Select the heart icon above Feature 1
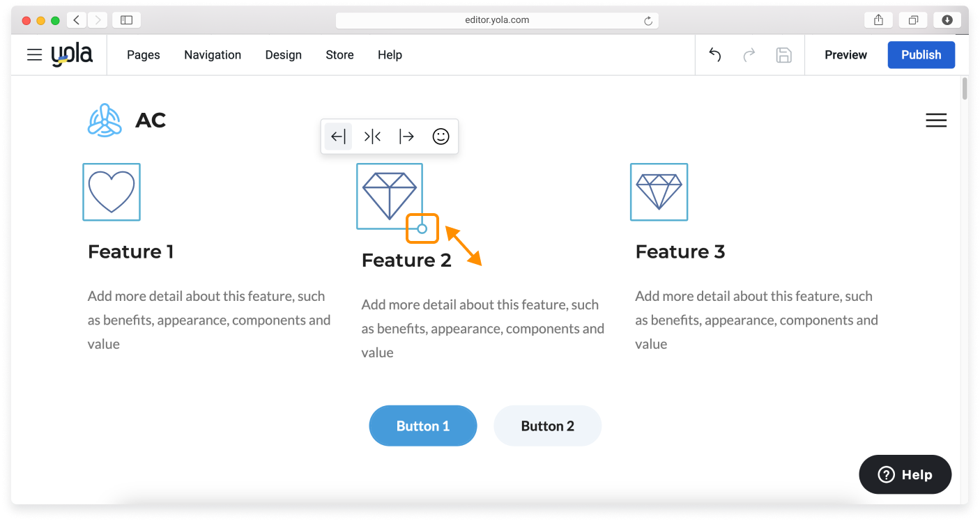Viewport: 980px width, 521px height. pos(112,192)
